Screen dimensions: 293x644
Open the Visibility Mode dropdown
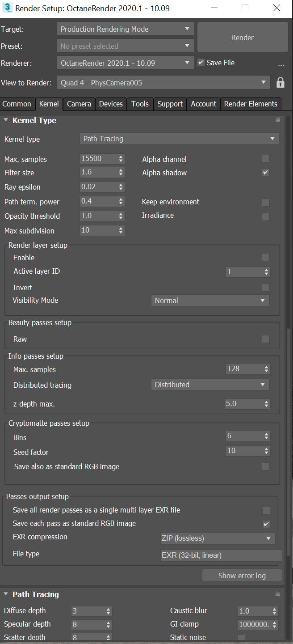210,301
